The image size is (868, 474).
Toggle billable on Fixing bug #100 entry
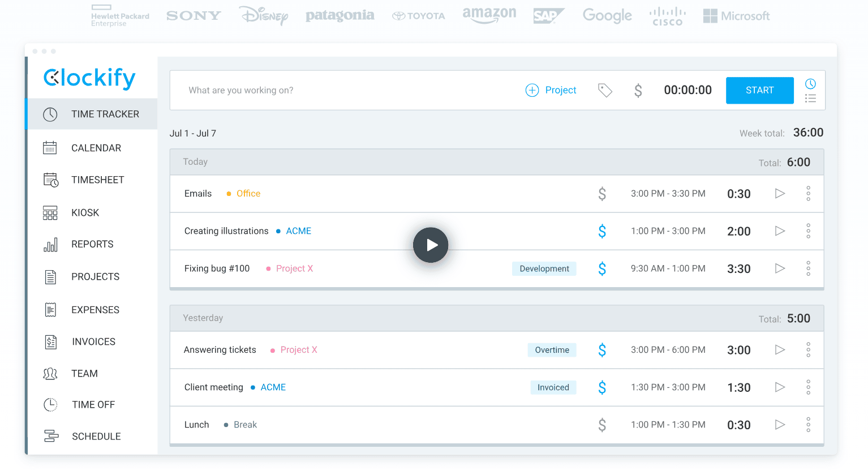pos(602,268)
